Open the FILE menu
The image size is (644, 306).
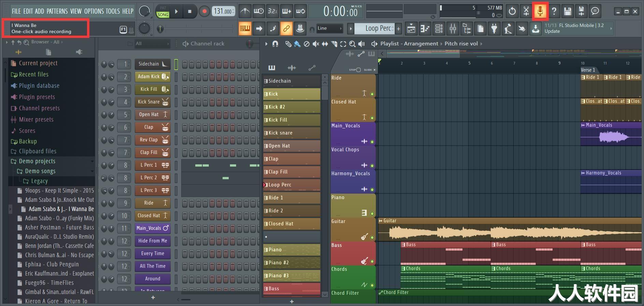tap(16, 11)
